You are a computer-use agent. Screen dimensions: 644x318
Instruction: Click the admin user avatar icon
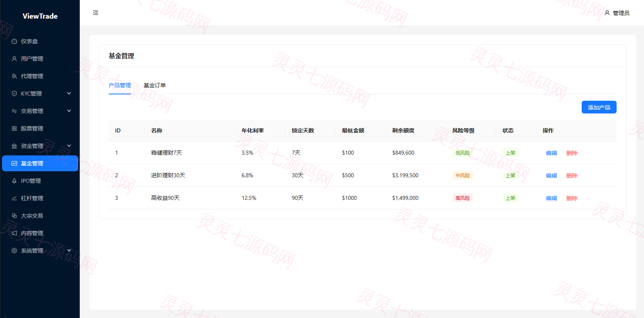pyautogui.click(x=607, y=13)
